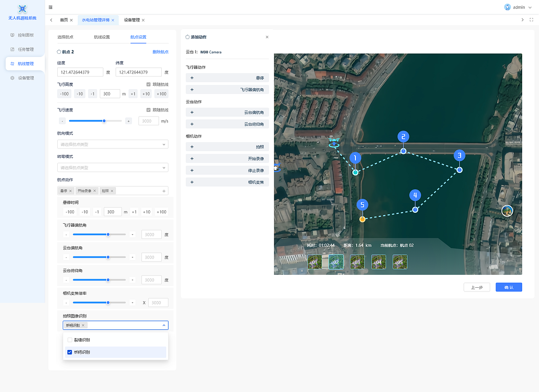Adjust the 飞行速度 slider handle
539x392 pixels.
(x=104, y=121)
